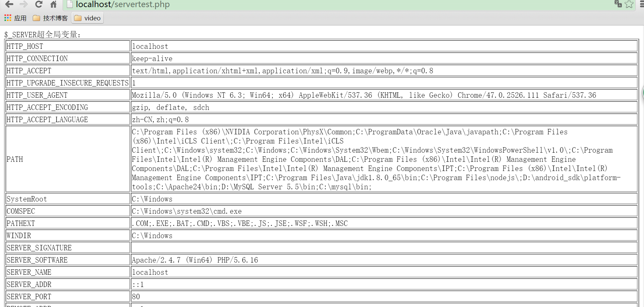The height and width of the screenshot is (307, 644).
Task: Click the zh-CN,zh;q=0.8 value
Action: point(160,120)
